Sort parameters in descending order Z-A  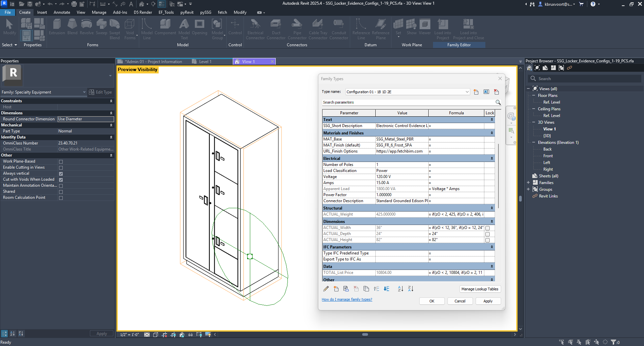tap(411, 289)
